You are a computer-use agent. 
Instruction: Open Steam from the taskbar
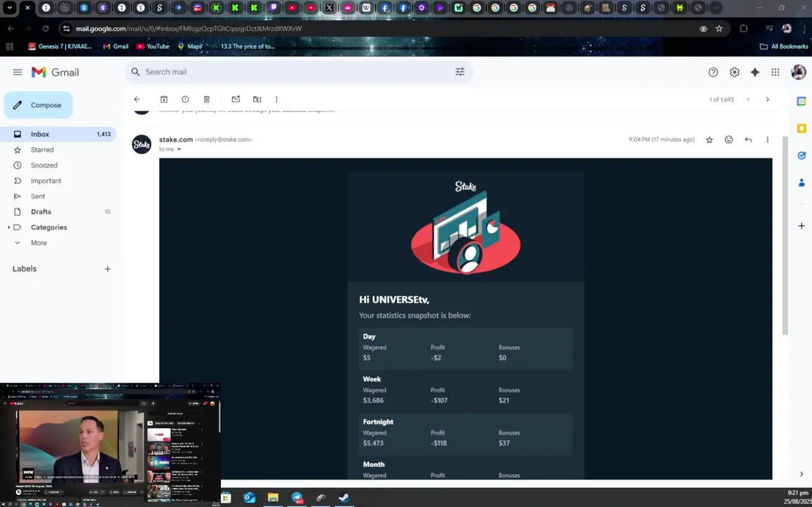(x=344, y=498)
